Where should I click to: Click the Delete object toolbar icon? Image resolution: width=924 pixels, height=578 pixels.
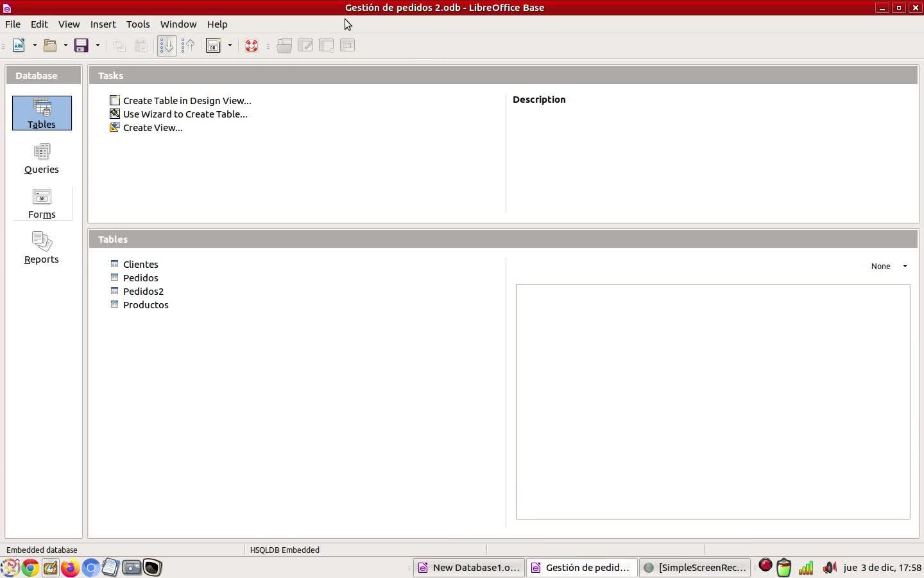coord(327,46)
